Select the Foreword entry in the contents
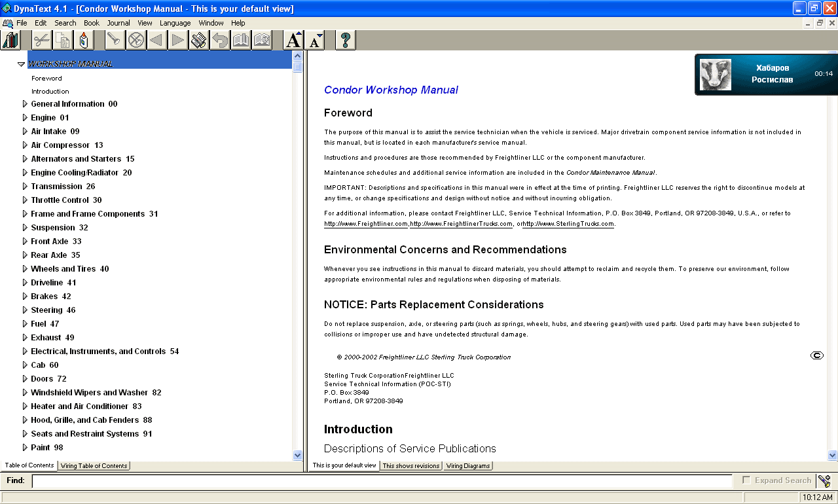 (46, 78)
